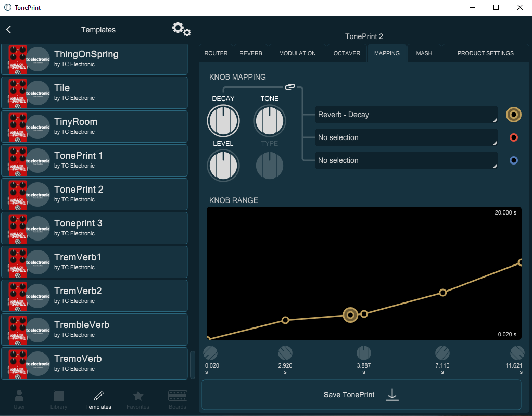Click the small knob above 0.020 s
The height and width of the screenshot is (416, 532).
coord(210,353)
